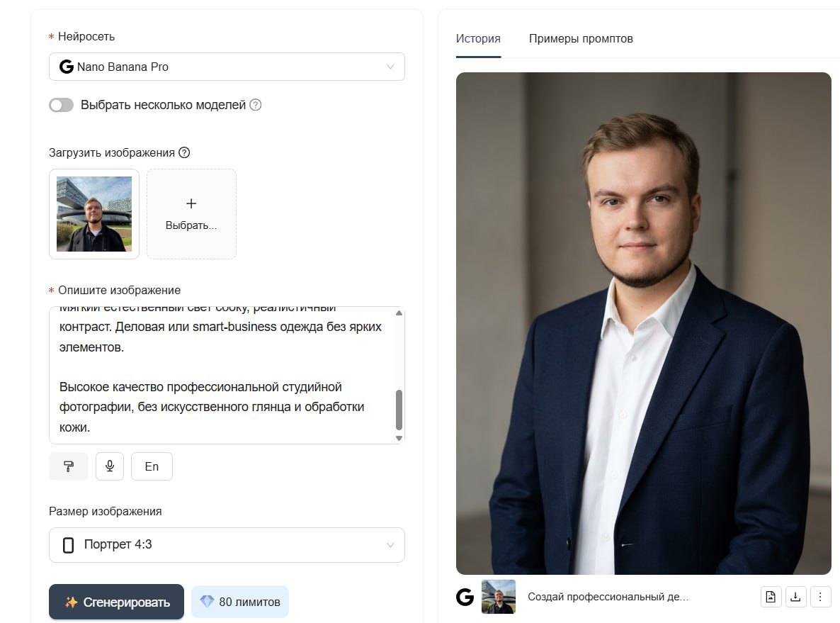The width and height of the screenshot is (840, 623).
Task: Open the three-dot more options menu
Action: [820, 597]
